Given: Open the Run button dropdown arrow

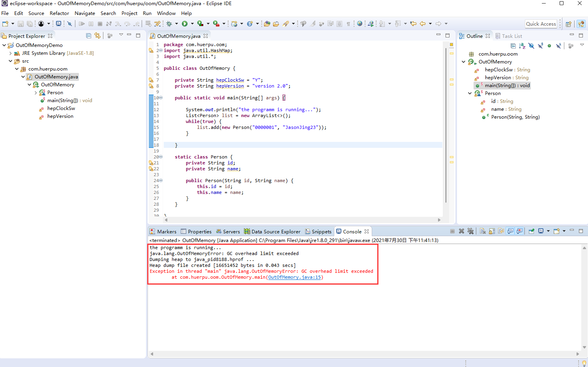Looking at the screenshot, I should coord(192,24).
